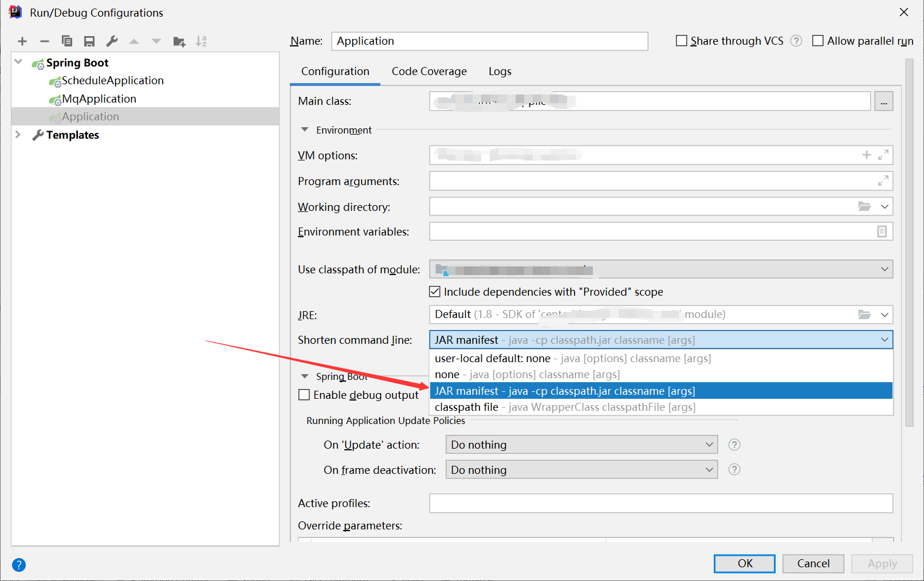
Task: Enable Allow parallel run checkbox
Action: pyautogui.click(x=818, y=41)
